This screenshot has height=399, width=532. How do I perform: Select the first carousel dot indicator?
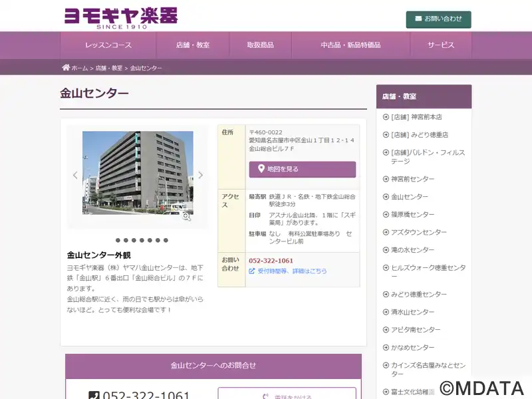tap(118, 240)
